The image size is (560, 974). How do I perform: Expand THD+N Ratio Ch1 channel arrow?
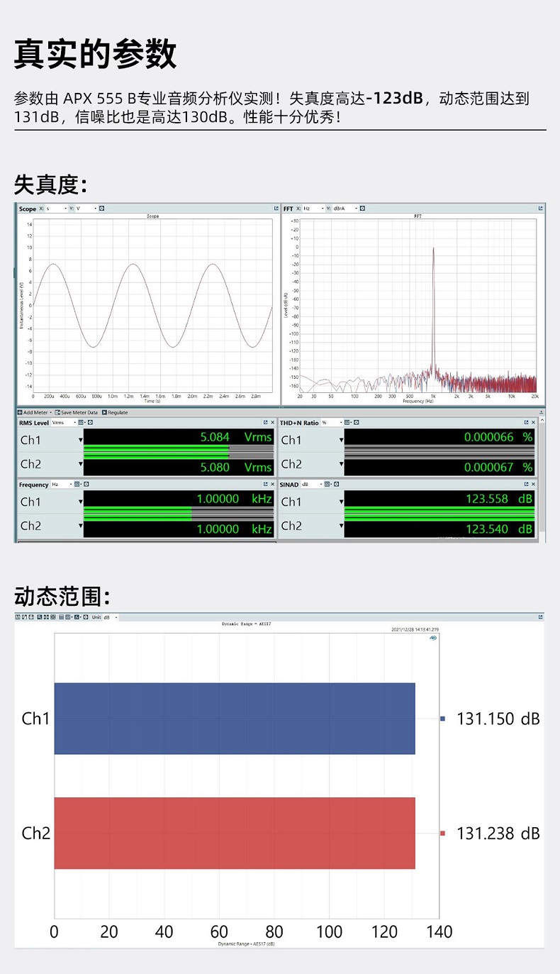[x=341, y=440]
